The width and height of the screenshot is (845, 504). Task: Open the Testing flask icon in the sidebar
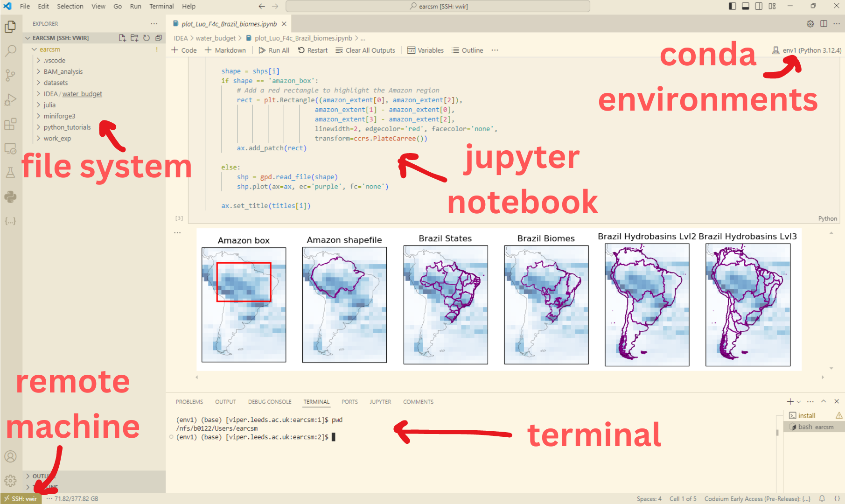tap(10, 173)
